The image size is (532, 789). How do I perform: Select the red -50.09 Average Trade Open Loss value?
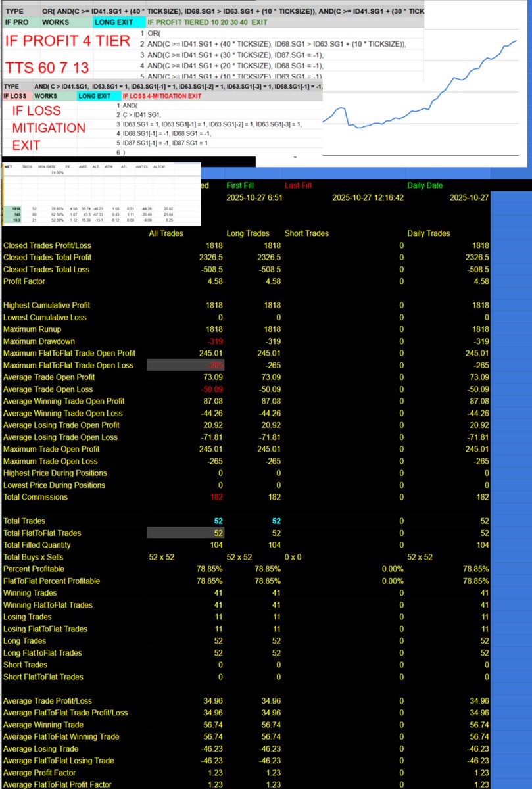pyautogui.click(x=210, y=389)
